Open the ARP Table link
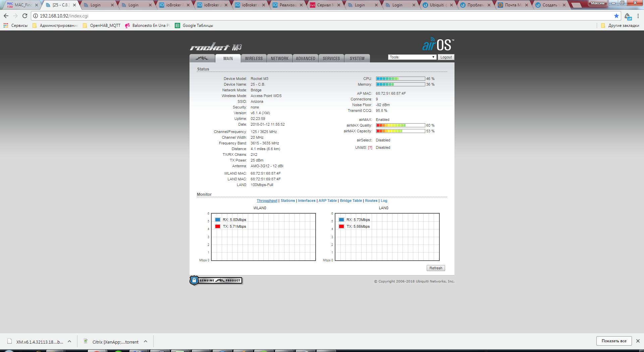 tap(328, 201)
